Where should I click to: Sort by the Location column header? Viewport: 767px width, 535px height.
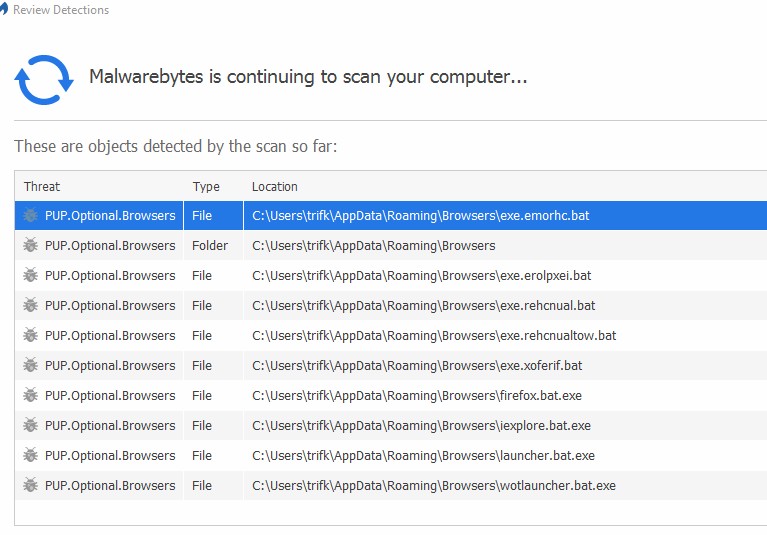point(274,186)
